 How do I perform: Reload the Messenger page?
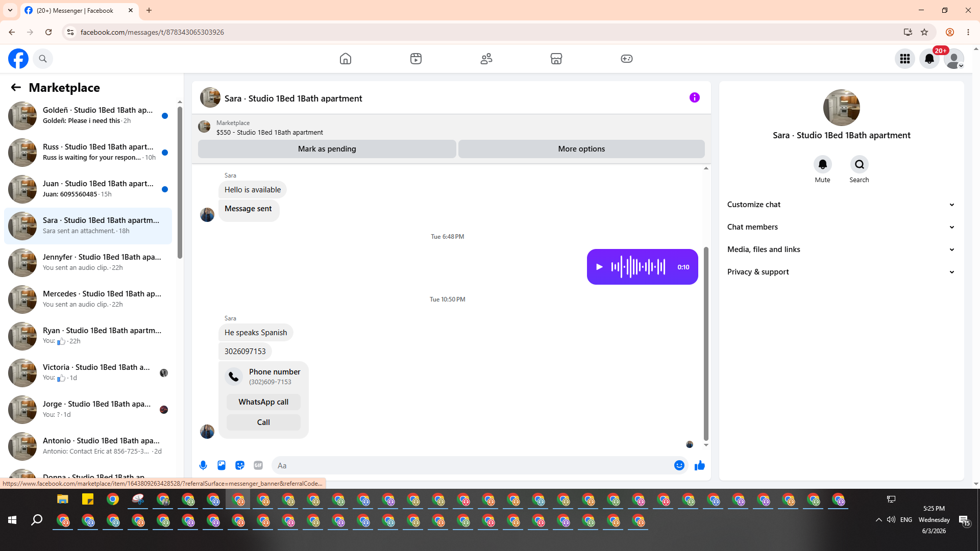[48, 32]
